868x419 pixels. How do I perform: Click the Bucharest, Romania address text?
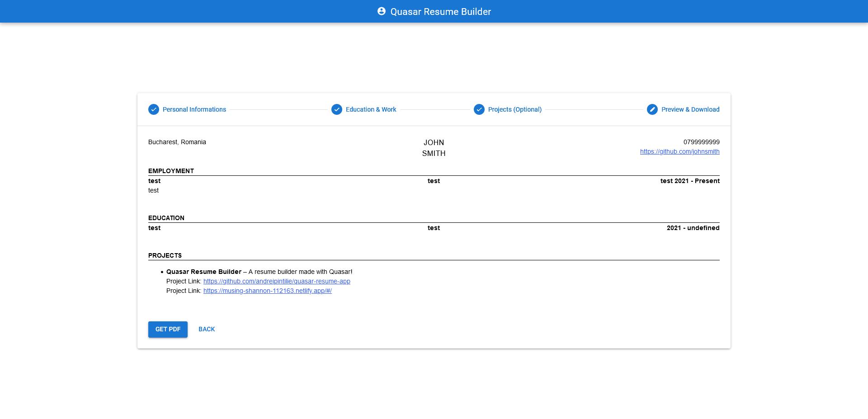click(177, 142)
